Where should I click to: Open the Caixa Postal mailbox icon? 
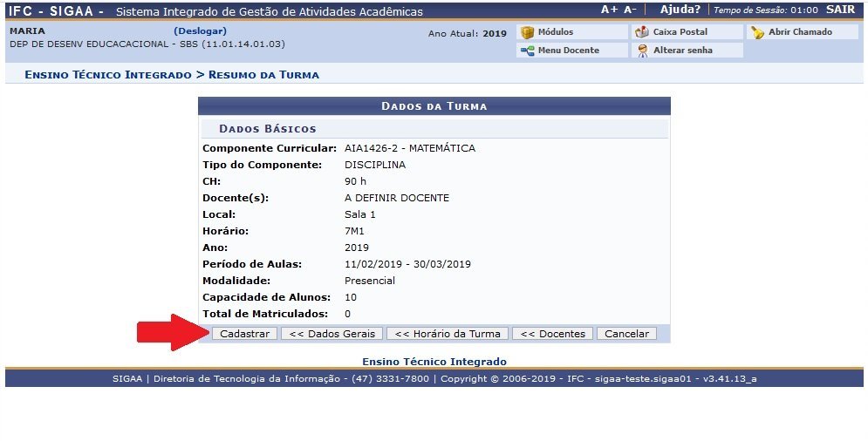click(642, 32)
